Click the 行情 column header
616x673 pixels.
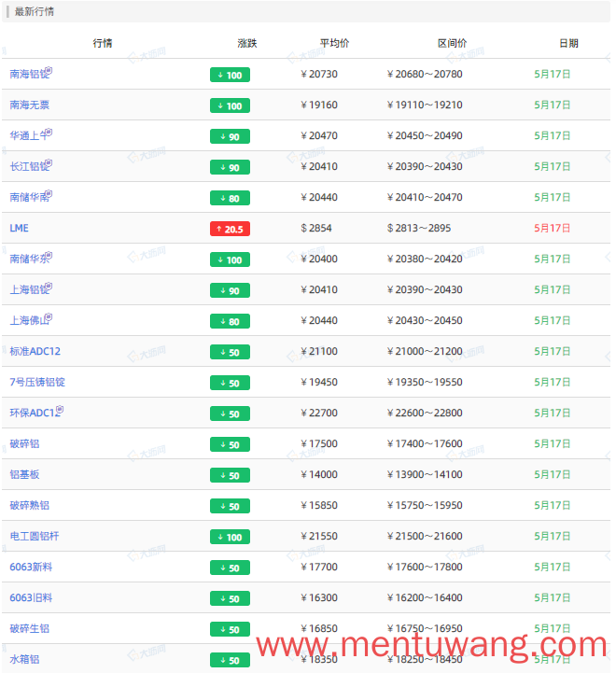pyautogui.click(x=103, y=43)
